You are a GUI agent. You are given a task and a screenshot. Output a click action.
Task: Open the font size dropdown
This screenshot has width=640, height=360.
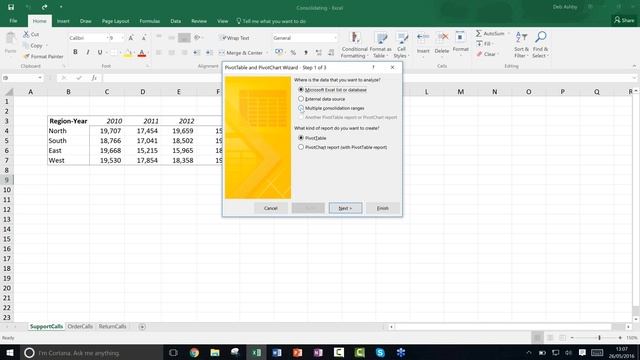pyautogui.click(x=122, y=38)
